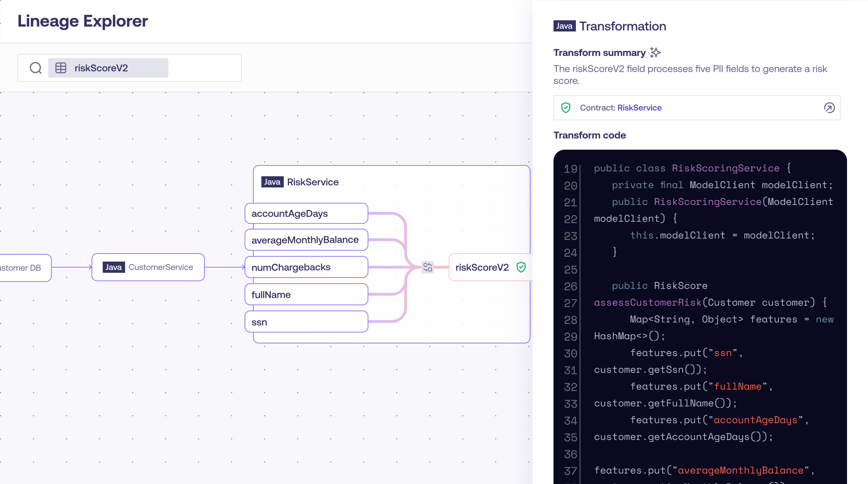
Task: Select the fullName field node
Action: [306, 294]
